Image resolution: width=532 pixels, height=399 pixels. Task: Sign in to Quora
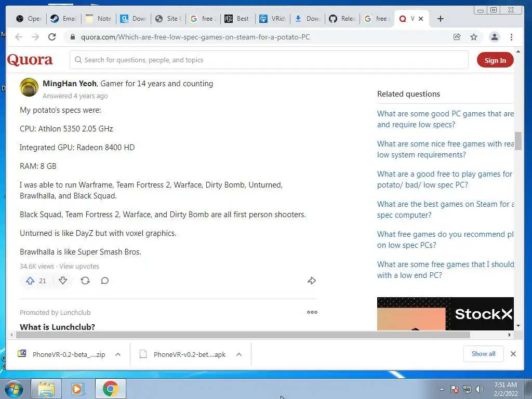tap(495, 60)
